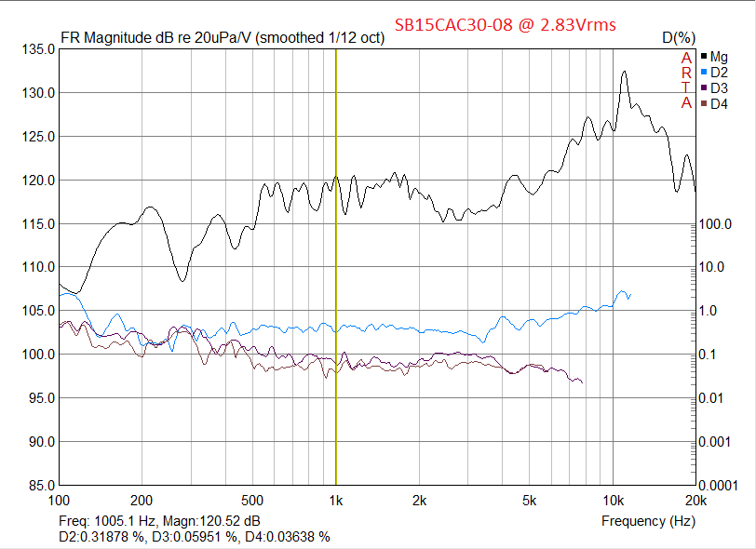Click the FR Magnitude dB chart heading

223,37
